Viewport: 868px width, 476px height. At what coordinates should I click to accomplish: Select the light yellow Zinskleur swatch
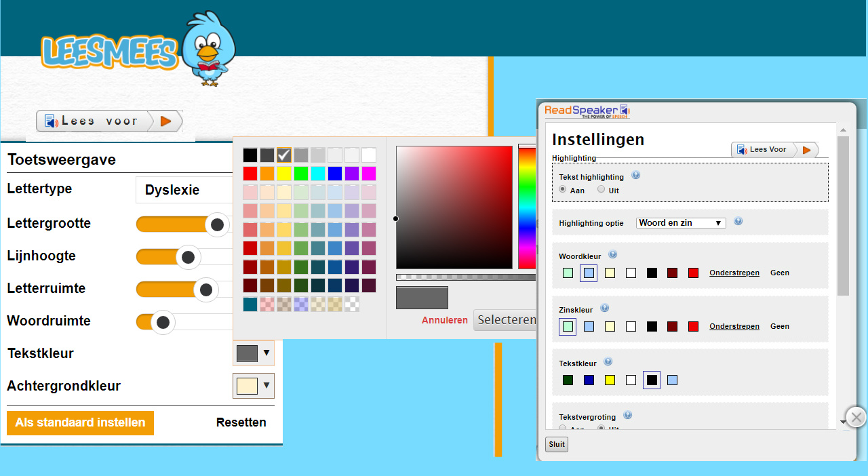pyautogui.click(x=610, y=327)
